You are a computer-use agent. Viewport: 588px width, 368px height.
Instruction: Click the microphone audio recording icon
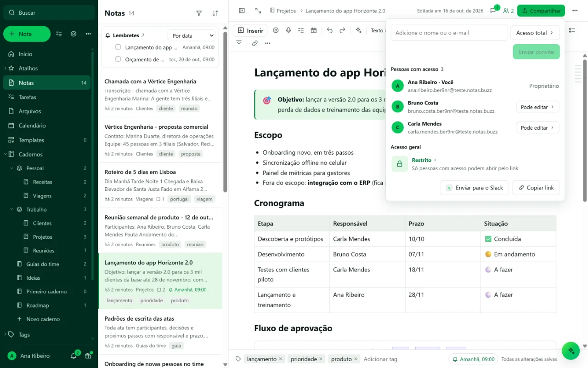(288, 30)
